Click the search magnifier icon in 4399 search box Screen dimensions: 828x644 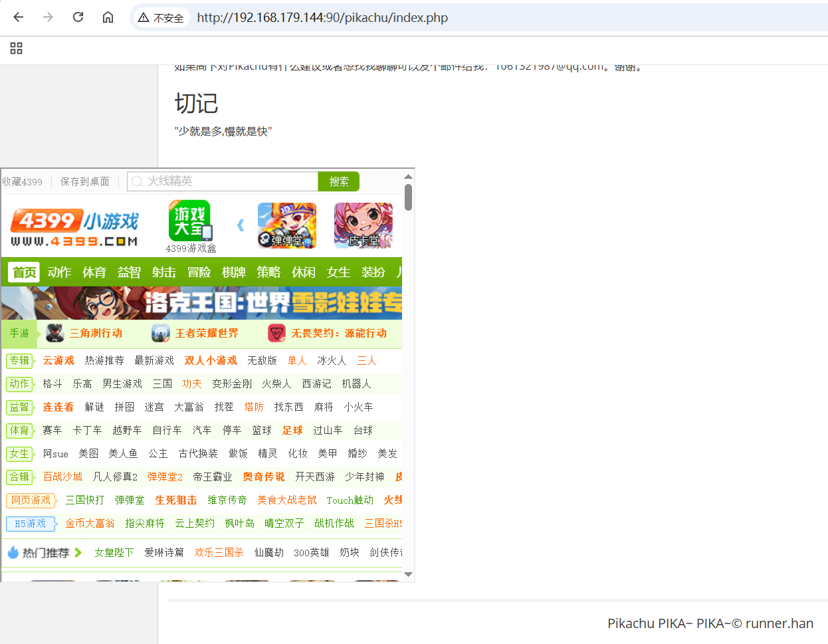pos(136,181)
